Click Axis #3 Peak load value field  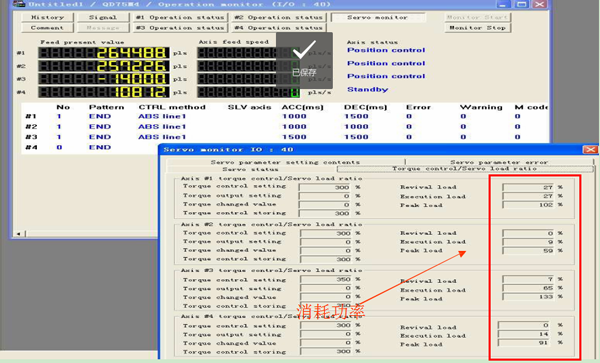[x=528, y=297]
